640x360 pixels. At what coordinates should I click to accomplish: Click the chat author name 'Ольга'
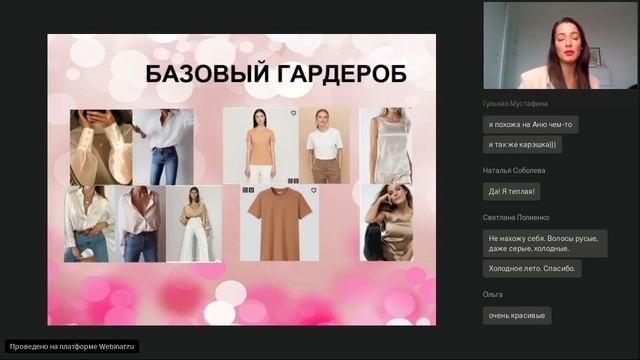point(493,294)
